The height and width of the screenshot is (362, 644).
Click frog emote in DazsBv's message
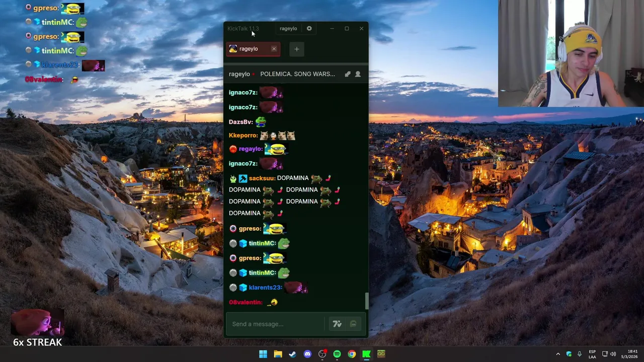260,122
